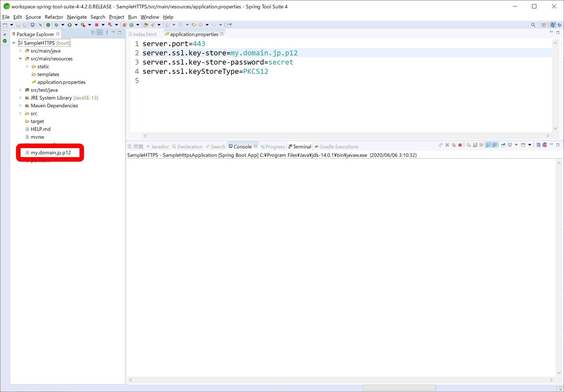Switch to the index.html editor tab
Screen dimensions: 564x392
point(144,34)
